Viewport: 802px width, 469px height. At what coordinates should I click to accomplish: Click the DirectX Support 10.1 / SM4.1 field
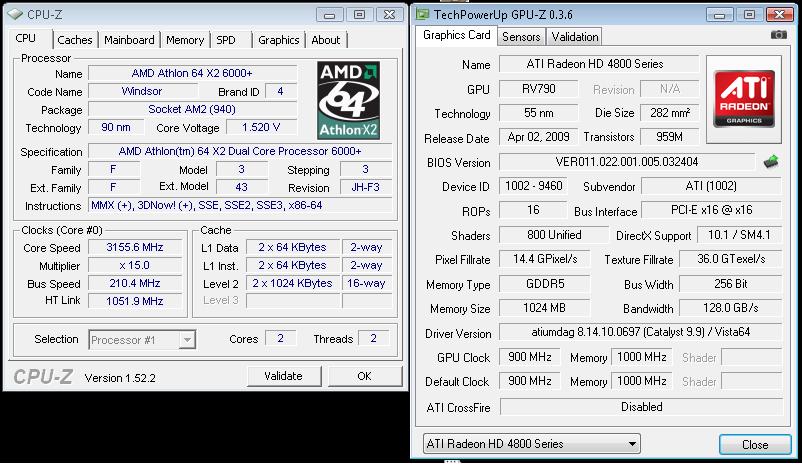pyautogui.click(x=739, y=235)
